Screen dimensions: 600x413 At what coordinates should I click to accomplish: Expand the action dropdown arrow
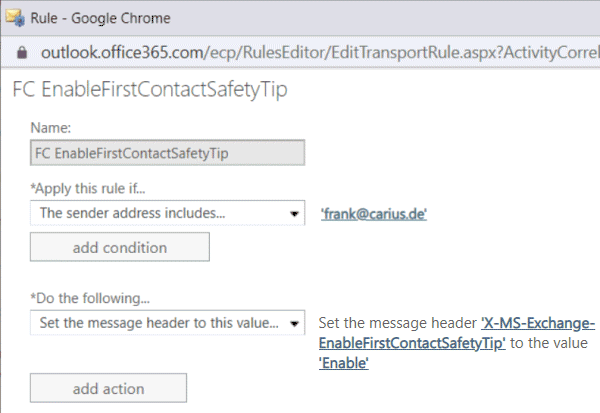point(294,323)
